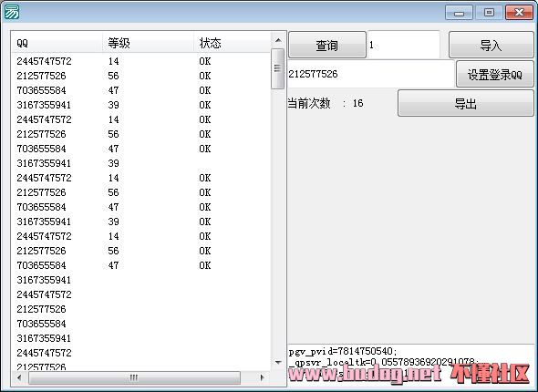Screen dimensions: 538x392
Task: Click the 等级 column header
Action: coord(148,43)
